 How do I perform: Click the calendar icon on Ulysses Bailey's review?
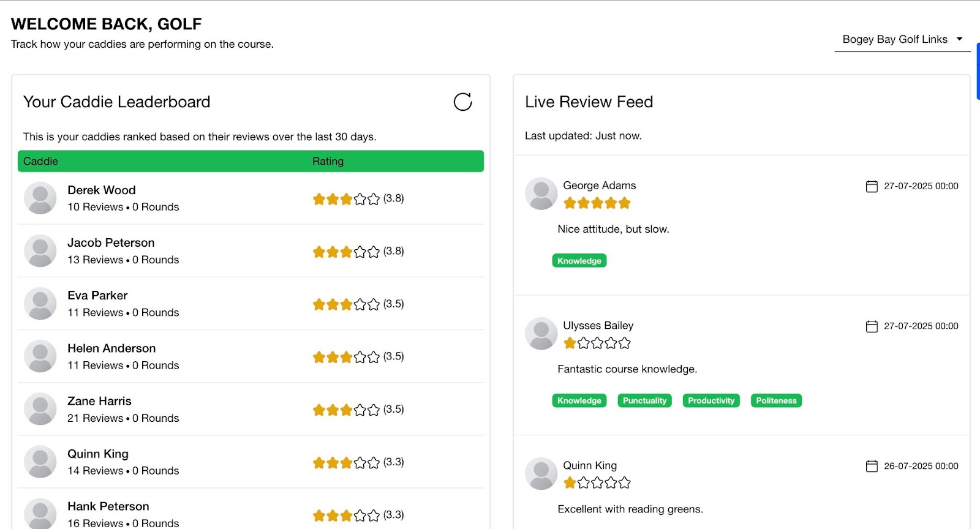[872, 326]
